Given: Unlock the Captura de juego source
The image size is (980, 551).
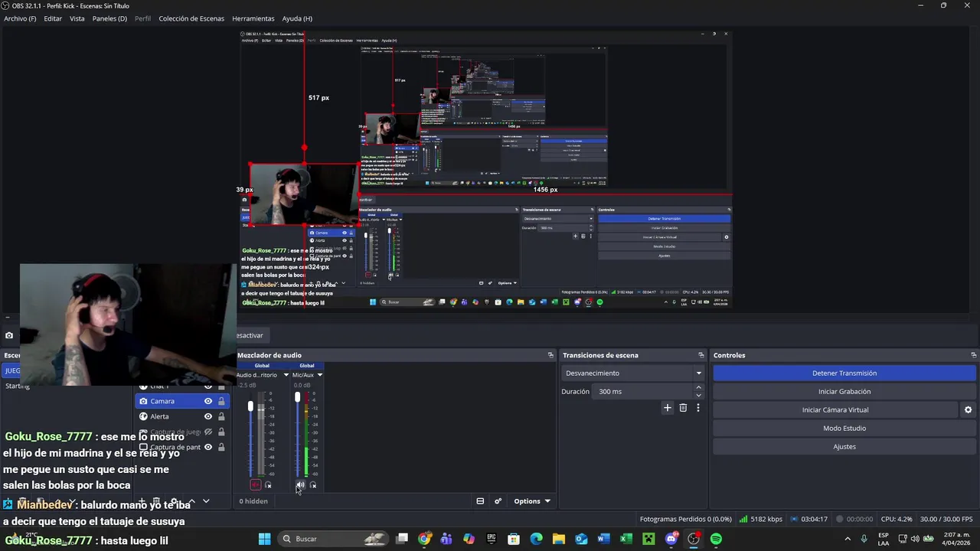Looking at the screenshot, I should tap(221, 432).
